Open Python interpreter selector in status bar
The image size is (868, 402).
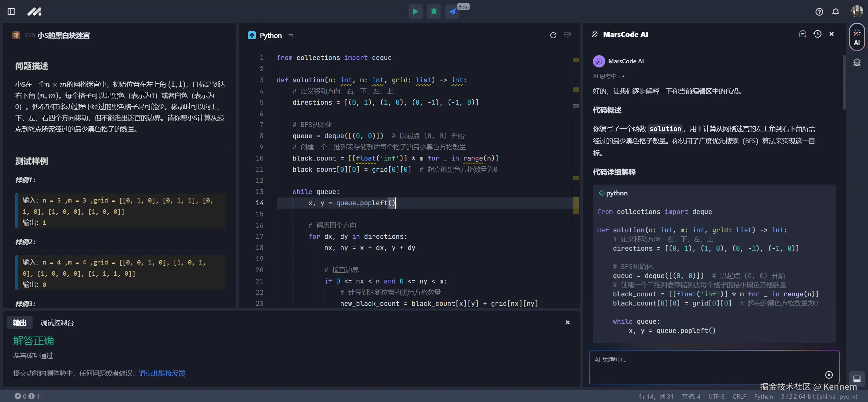click(x=819, y=396)
